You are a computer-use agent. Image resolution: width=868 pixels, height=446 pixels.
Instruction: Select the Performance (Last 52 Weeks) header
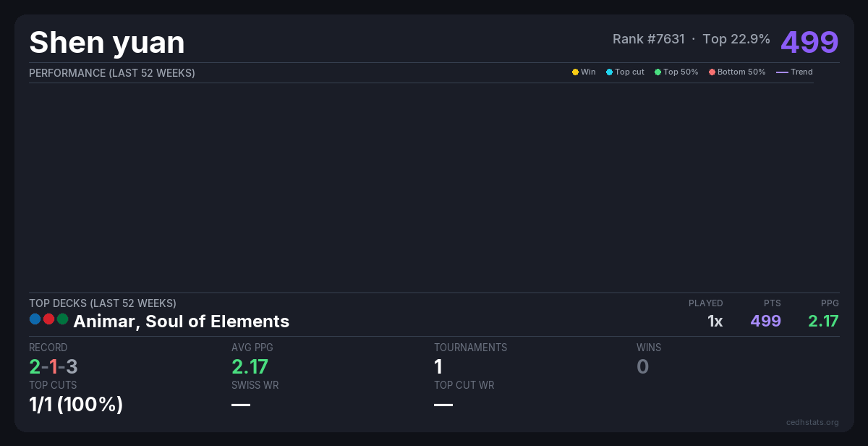(x=112, y=73)
